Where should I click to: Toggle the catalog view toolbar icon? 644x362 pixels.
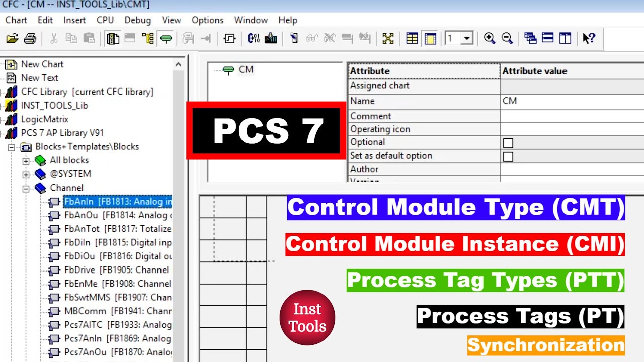113,39
